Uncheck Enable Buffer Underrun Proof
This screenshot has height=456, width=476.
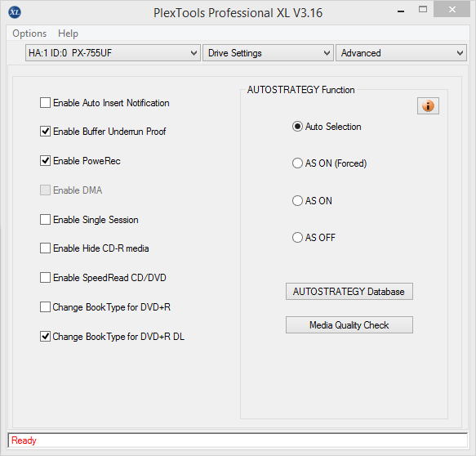[x=45, y=132]
